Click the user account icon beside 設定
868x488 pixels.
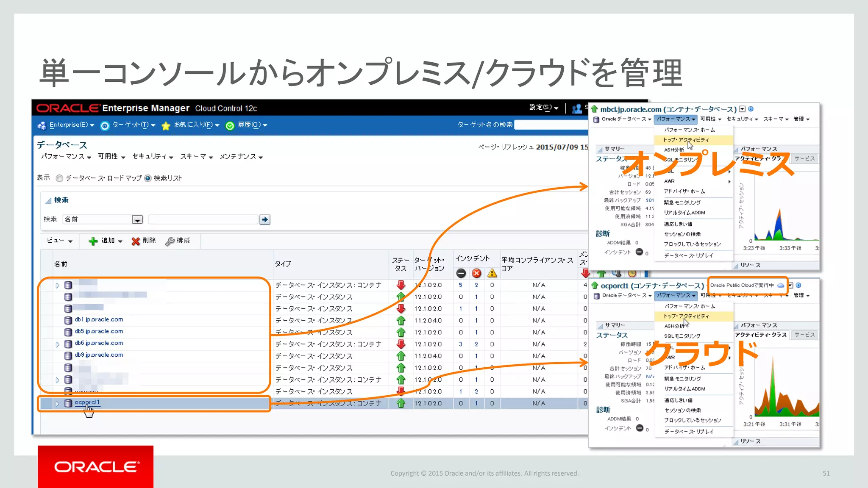577,108
